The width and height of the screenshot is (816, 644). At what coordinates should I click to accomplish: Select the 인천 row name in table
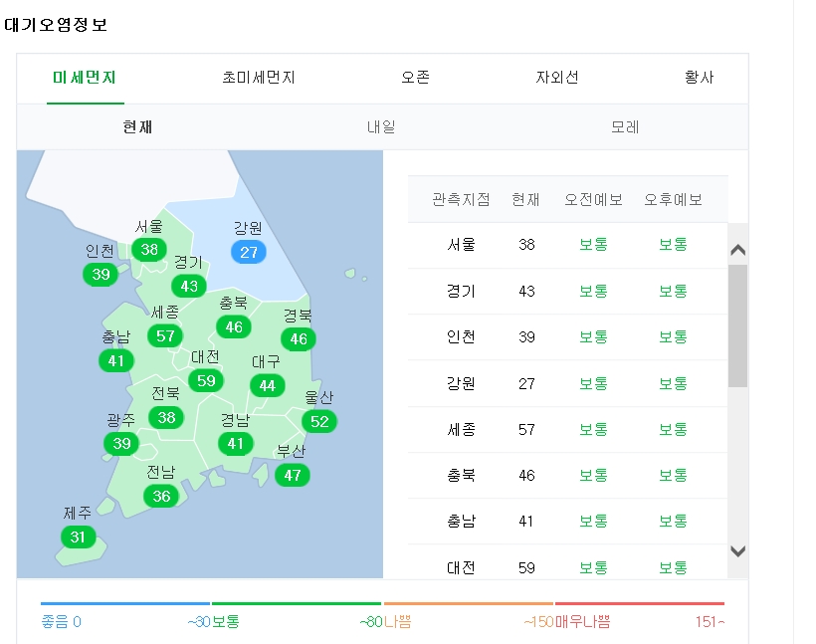(x=461, y=336)
